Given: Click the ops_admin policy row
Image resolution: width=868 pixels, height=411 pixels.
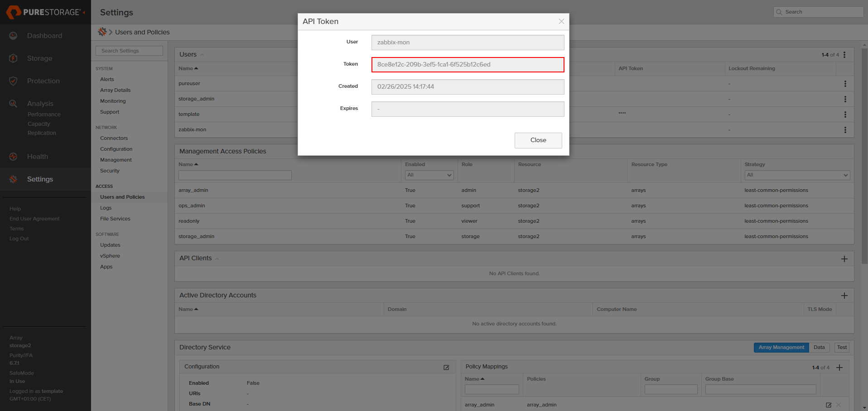Looking at the screenshot, I should click(514, 206).
